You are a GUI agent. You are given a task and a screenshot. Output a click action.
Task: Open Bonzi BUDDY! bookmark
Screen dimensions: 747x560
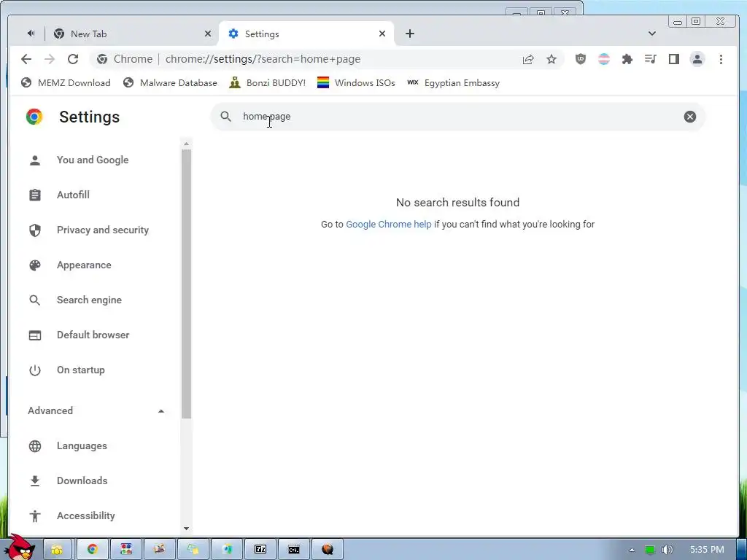point(267,83)
